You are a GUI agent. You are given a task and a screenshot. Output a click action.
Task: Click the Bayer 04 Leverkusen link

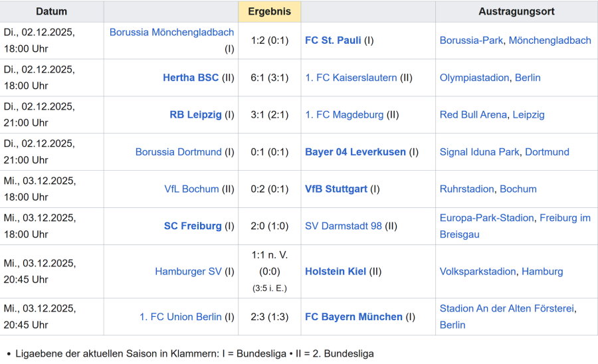click(355, 151)
